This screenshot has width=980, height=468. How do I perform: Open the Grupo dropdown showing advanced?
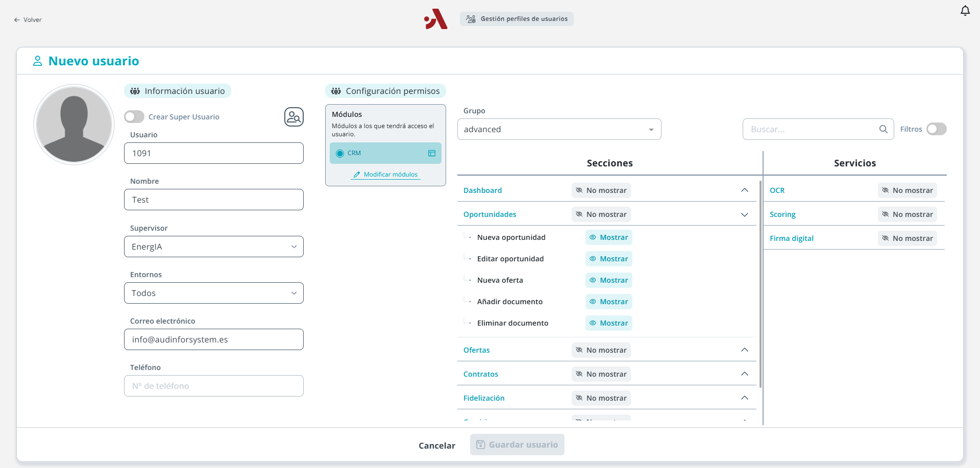coord(559,129)
